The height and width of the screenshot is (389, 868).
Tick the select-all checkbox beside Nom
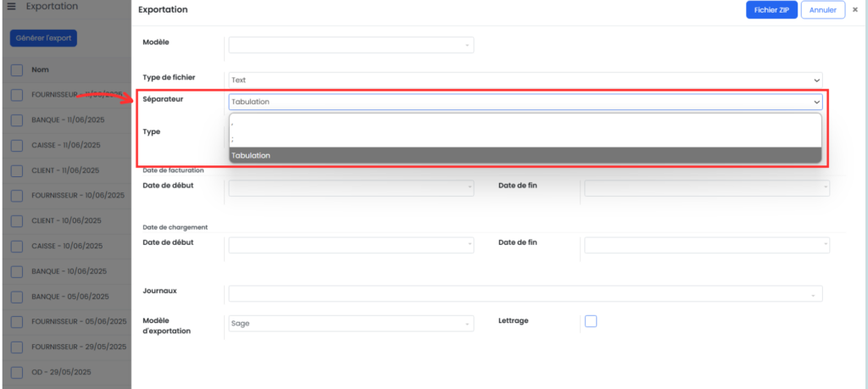[17, 70]
